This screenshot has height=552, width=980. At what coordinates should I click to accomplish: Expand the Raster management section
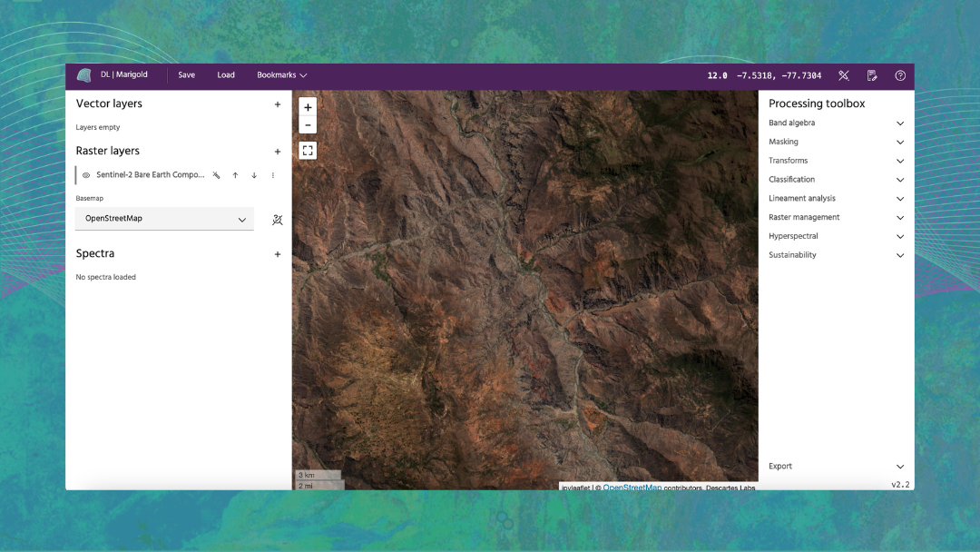pos(837,218)
